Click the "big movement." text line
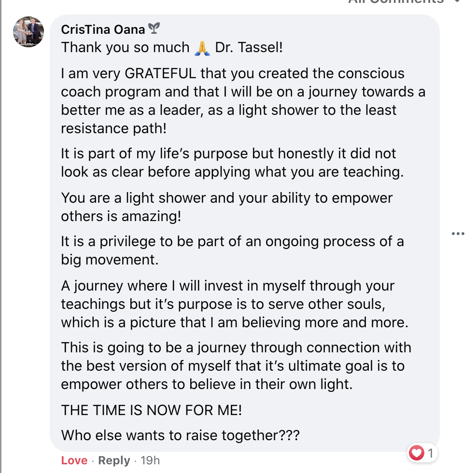 (110, 260)
